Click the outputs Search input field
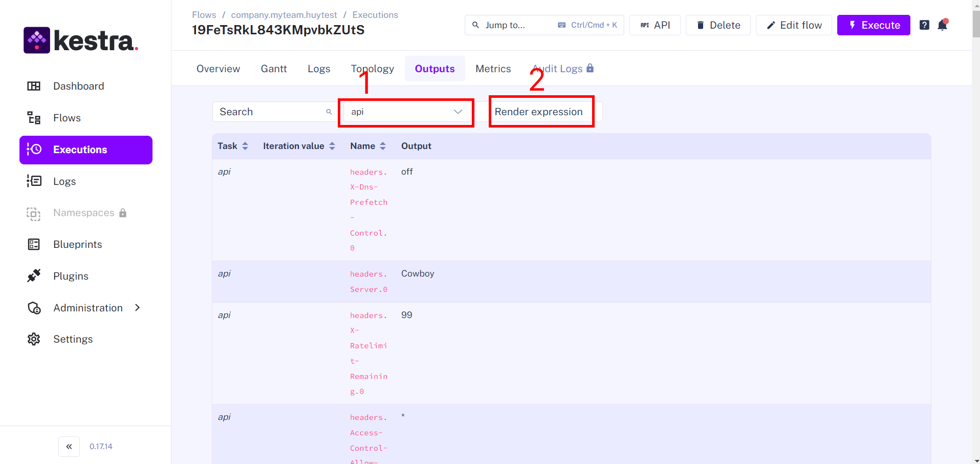 click(271, 112)
